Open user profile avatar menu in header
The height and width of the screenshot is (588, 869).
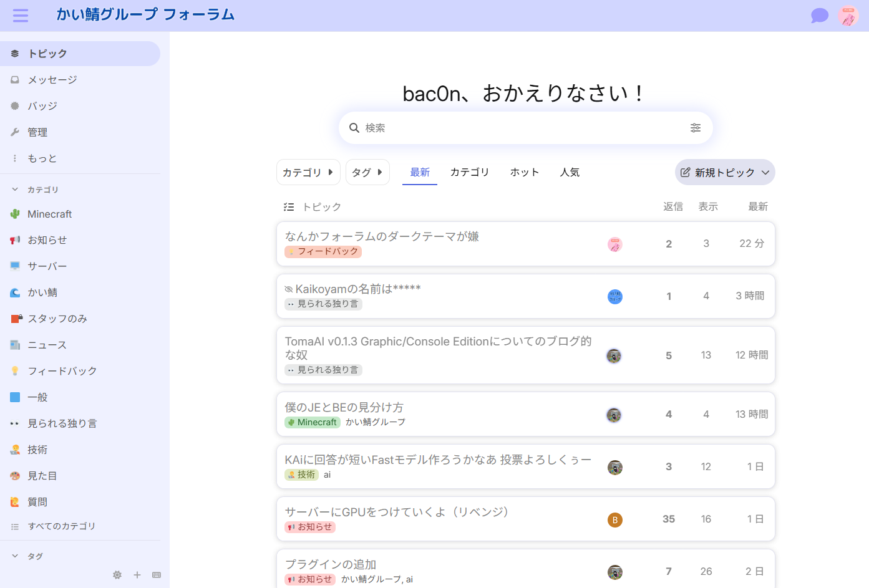coord(848,16)
